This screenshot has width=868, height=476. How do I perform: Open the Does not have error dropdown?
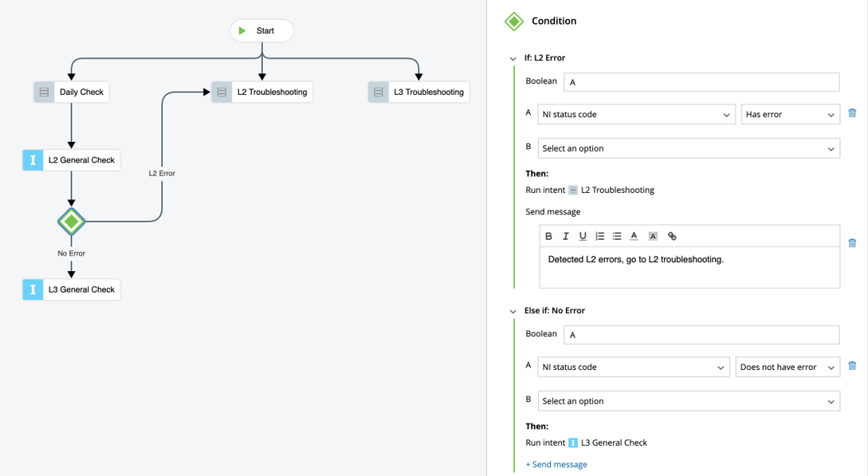tap(787, 368)
